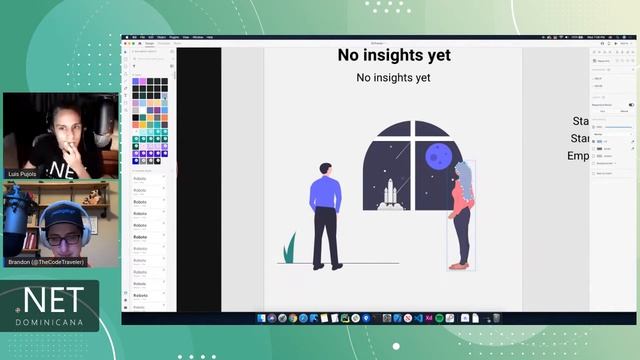Choose Auto responsive resize
The height and width of the screenshot is (360, 640).
pos(602,111)
